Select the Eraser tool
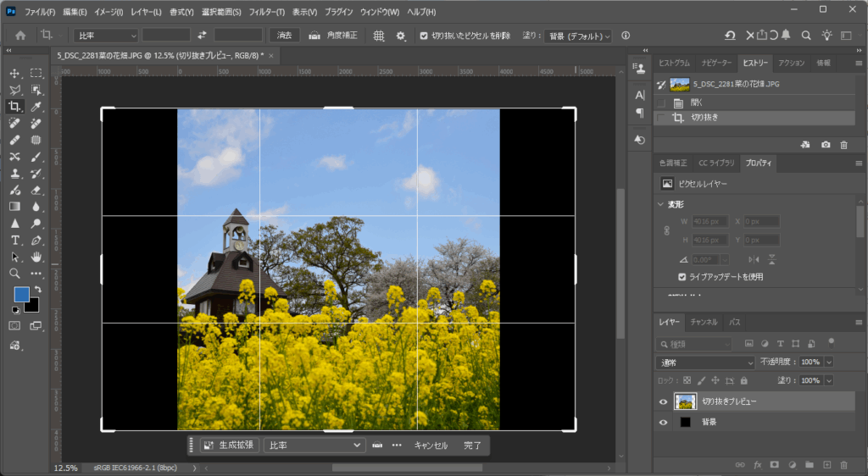Screen dimensions: 868x476 coord(36,191)
